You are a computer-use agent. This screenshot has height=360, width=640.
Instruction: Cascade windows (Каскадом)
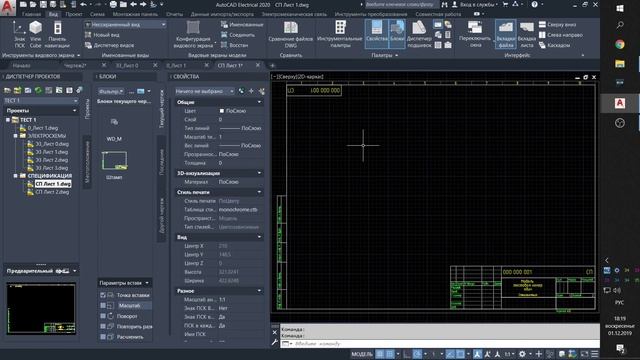click(x=554, y=45)
